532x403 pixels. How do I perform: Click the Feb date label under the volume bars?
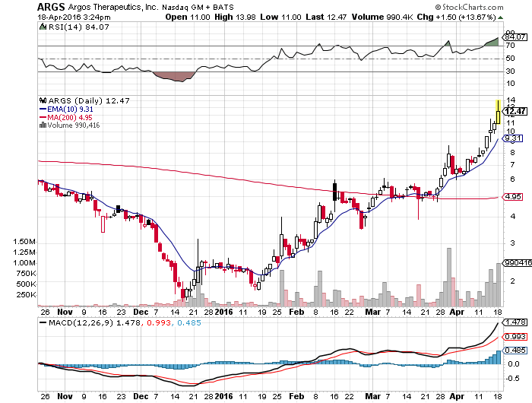tap(296, 312)
